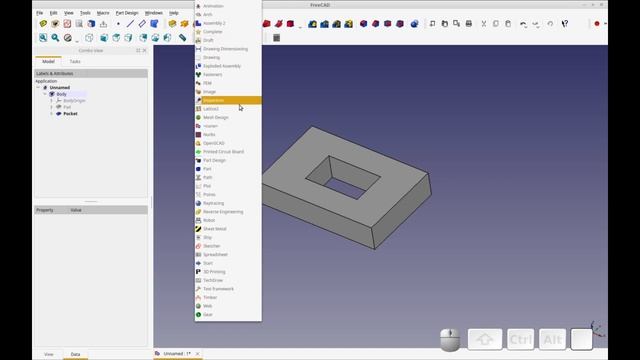Switch to the Model tab
640x360 pixels.
tap(48, 61)
